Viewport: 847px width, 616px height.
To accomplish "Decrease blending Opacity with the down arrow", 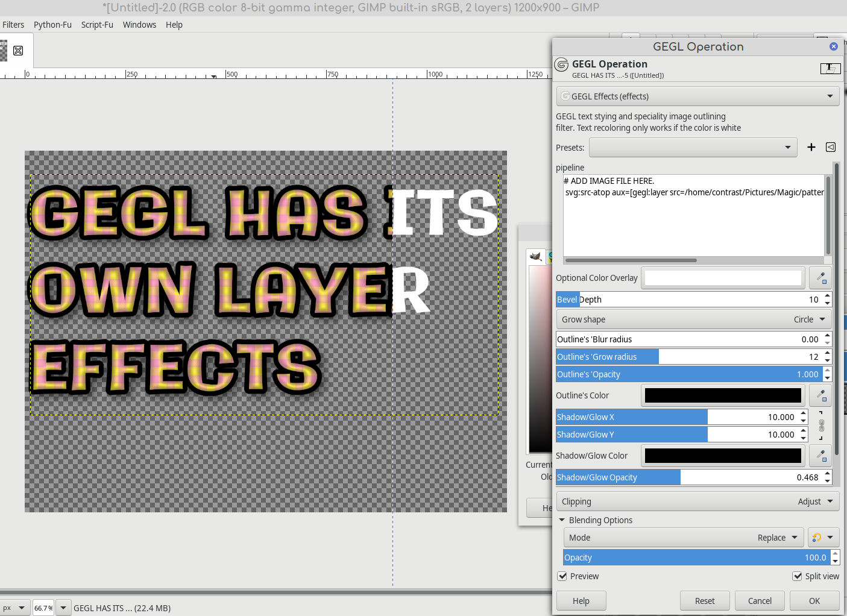I will pyautogui.click(x=835, y=561).
